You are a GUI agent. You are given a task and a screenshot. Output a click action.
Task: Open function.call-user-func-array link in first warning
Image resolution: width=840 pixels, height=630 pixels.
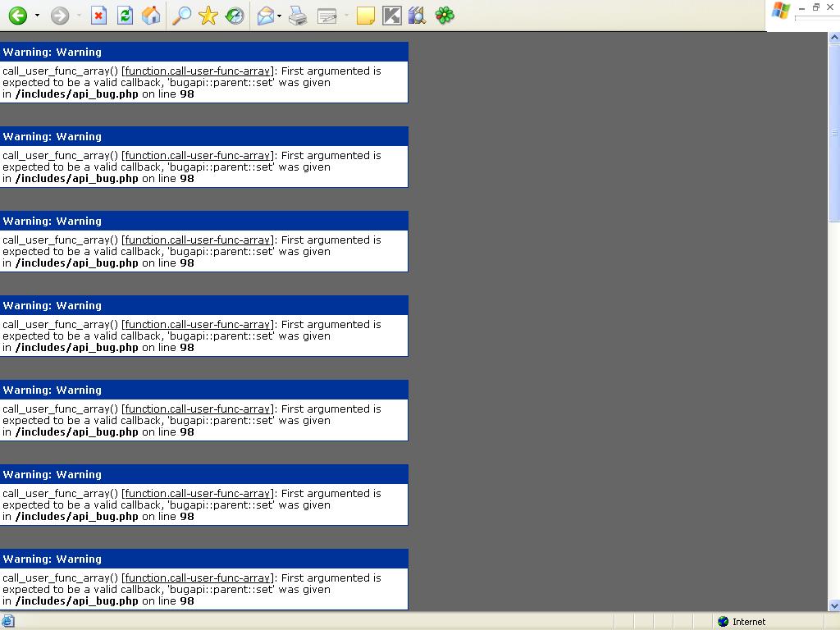pyautogui.click(x=197, y=71)
